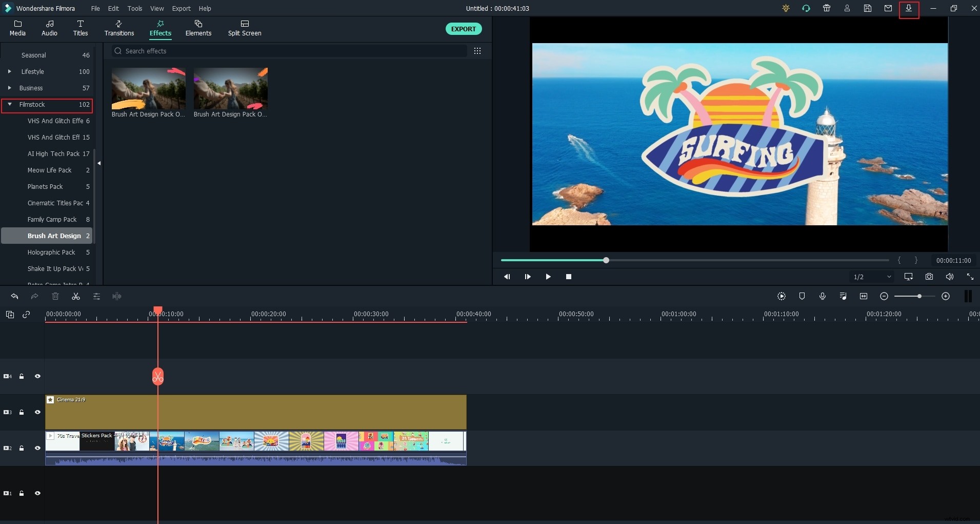Open the Add Marker icon on timeline toolbar
The height and width of the screenshot is (524, 980).
pyautogui.click(x=802, y=296)
